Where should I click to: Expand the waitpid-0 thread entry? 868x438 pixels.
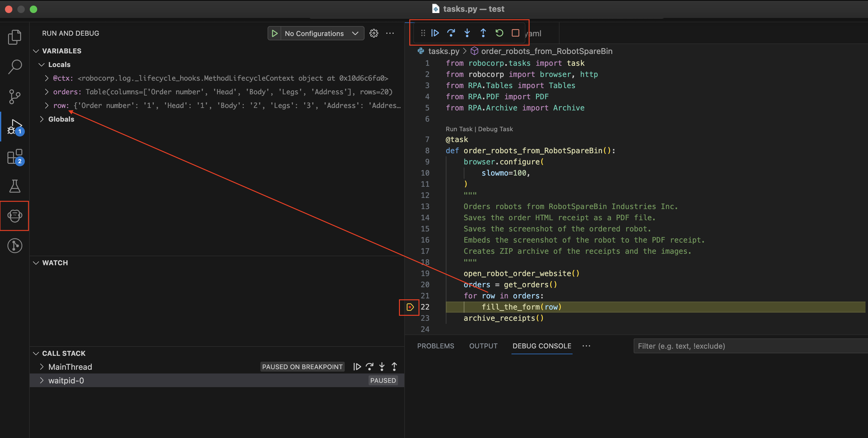(42, 381)
